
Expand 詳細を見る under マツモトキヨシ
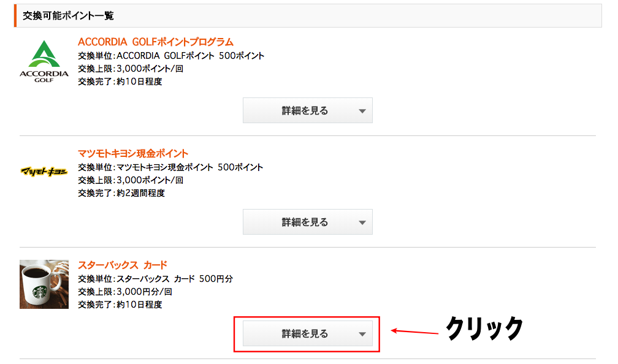pos(307,222)
